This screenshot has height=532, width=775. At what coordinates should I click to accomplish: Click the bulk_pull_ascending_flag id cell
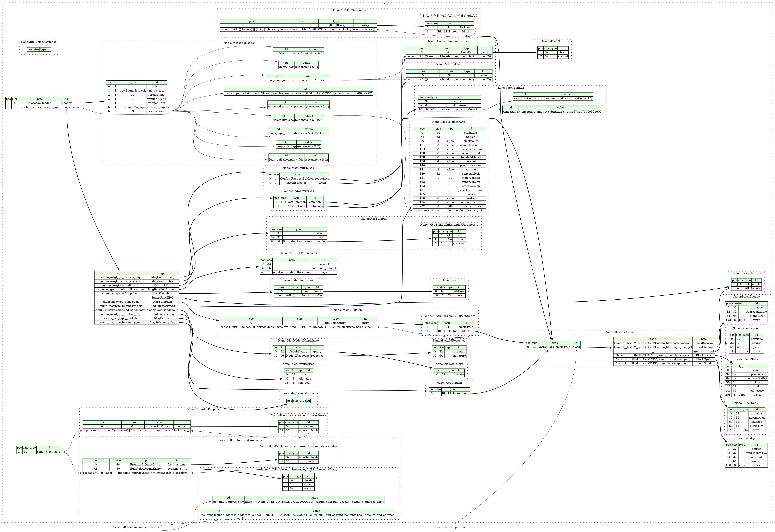(x=286, y=160)
